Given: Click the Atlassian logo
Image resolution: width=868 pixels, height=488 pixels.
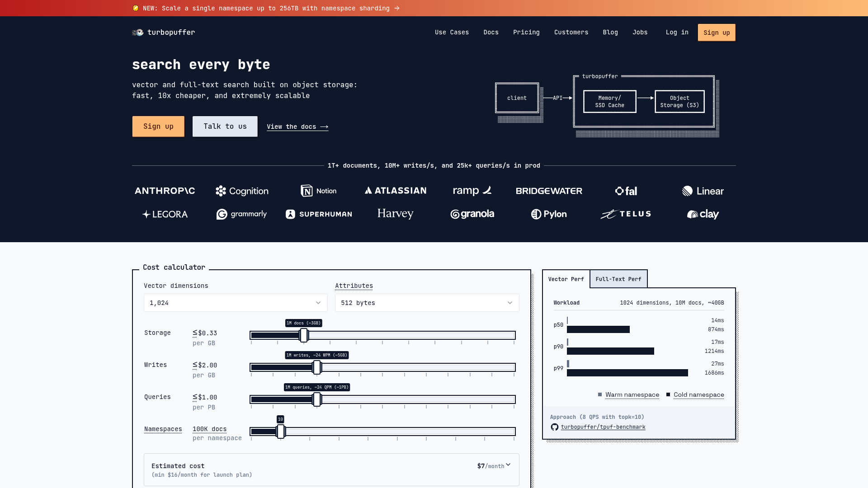Looking at the screenshot, I should click(396, 191).
